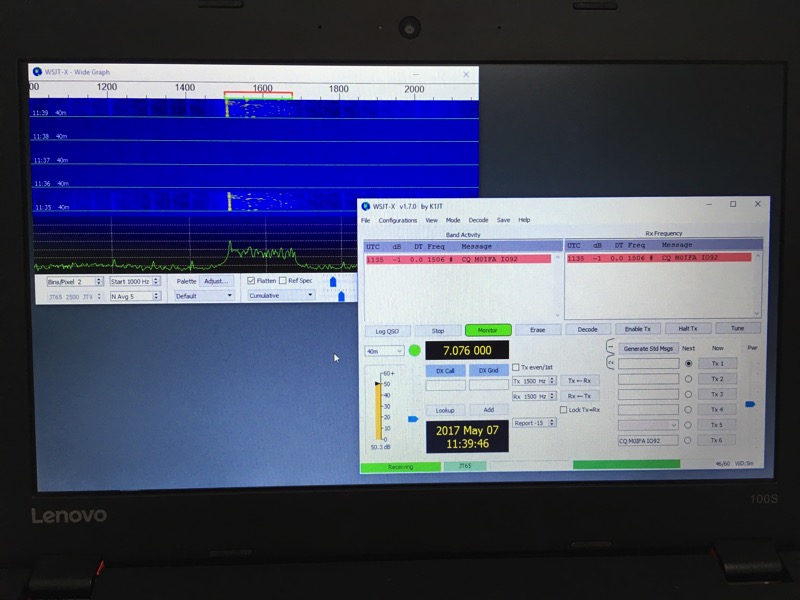Click the Enable Tx button

pyautogui.click(x=638, y=329)
